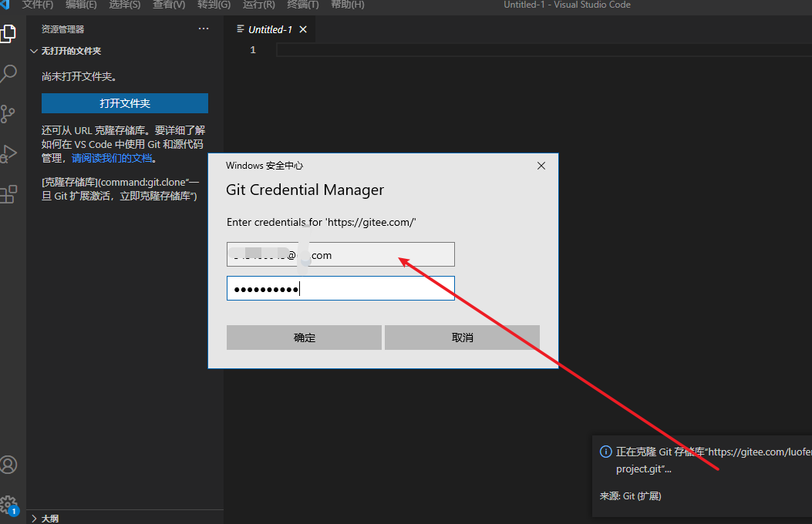Click the 打开文件夹 button

(125, 103)
